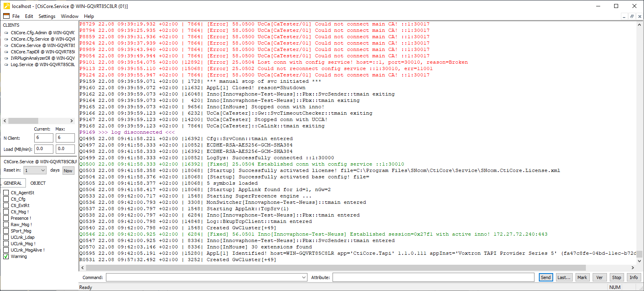Uncheck the Warning checkbox
The height and width of the screenshot is (291, 644).
click(x=6, y=256)
